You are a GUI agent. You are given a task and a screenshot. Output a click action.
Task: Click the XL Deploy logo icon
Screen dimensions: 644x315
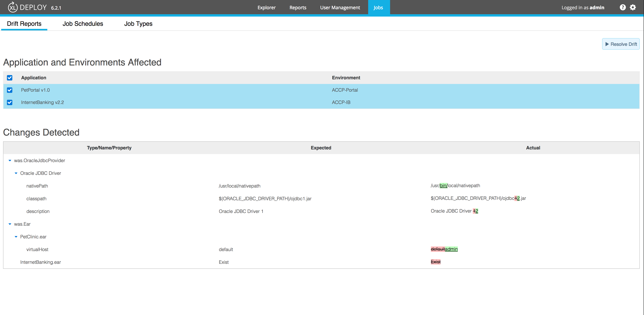tap(13, 7)
